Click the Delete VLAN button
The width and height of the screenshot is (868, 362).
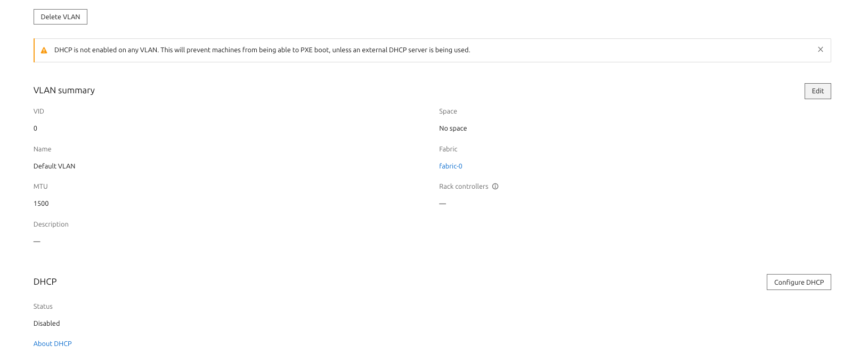(60, 17)
